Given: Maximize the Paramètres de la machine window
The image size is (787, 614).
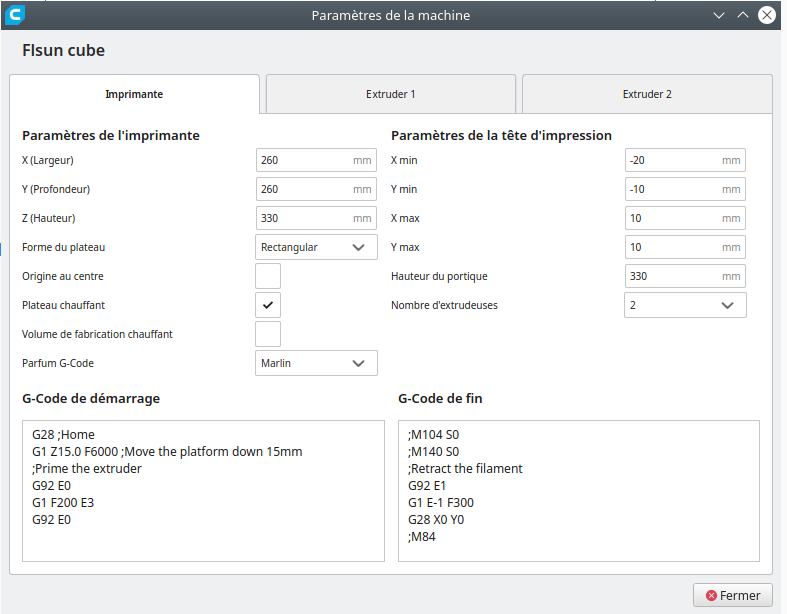Looking at the screenshot, I should click(742, 15).
